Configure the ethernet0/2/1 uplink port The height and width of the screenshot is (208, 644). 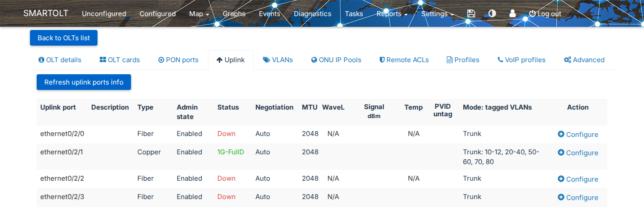578,153
